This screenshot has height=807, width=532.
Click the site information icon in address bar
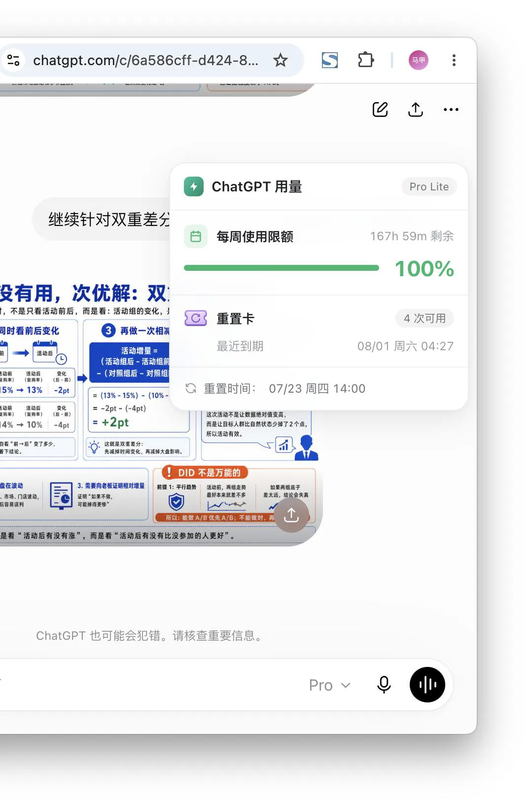pyautogui.click(x=13, y=60)
